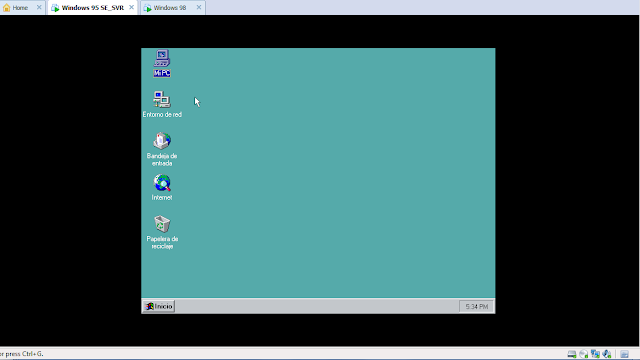This screenshot has height=360, width=640.
Task: Select the Bandeja de entrada icon
Action: click(162, 149)
